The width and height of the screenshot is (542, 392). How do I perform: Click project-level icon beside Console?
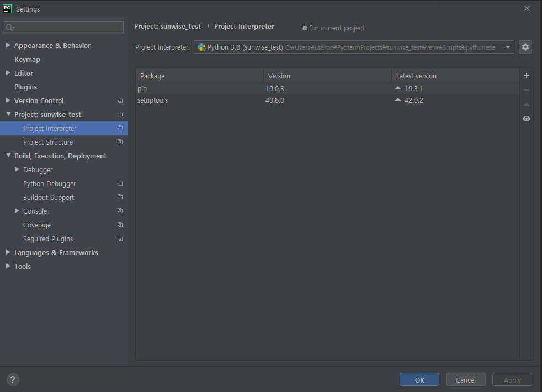point(120,211)
